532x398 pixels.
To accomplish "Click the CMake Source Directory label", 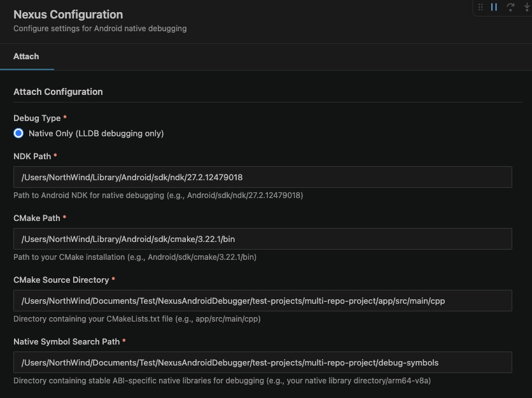I will click(61, 280).
